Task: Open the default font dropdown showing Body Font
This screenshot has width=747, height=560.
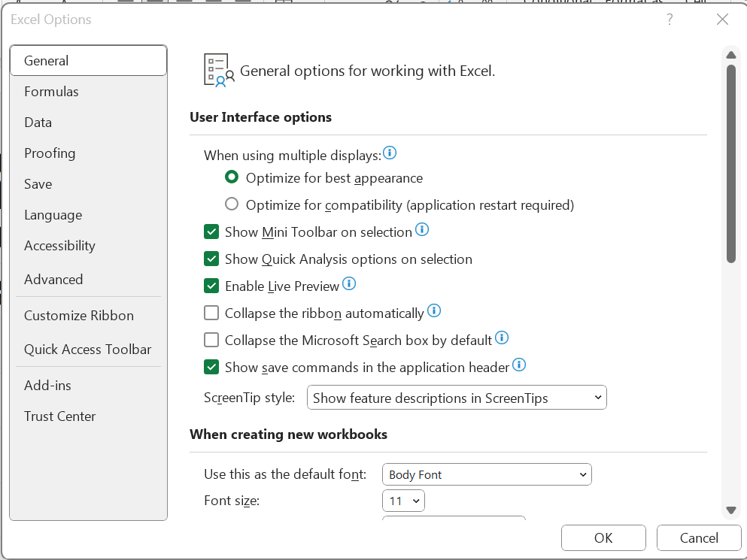Action: click(487, 474)
